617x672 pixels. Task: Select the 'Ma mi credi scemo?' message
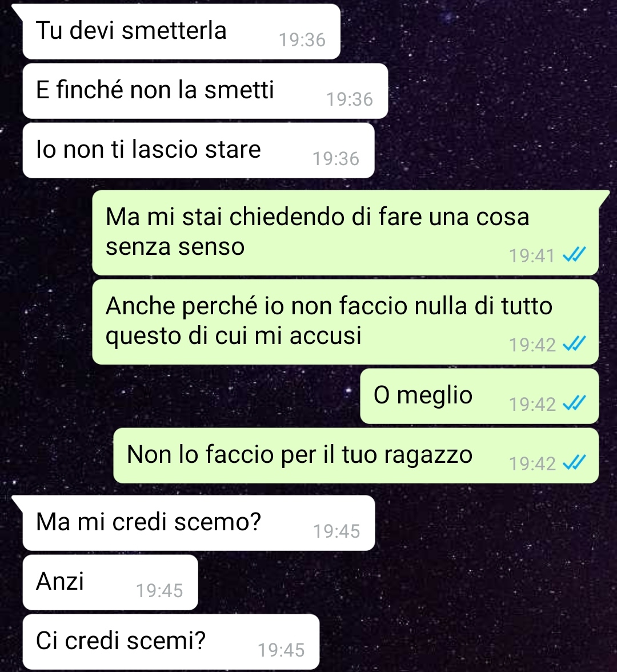(x=199, y=523)
